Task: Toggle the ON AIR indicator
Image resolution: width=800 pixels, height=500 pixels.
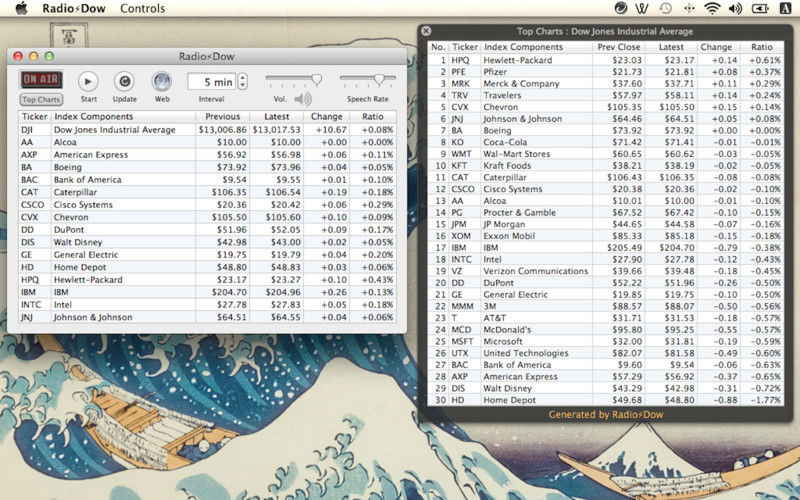Action: [41, 80]
